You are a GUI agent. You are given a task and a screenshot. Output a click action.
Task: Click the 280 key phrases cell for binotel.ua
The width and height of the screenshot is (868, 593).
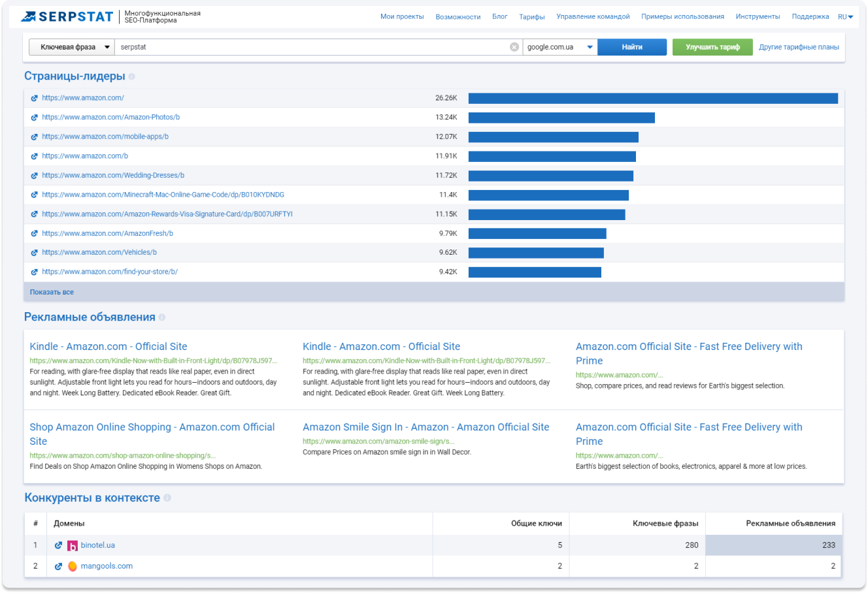point(637,545)
